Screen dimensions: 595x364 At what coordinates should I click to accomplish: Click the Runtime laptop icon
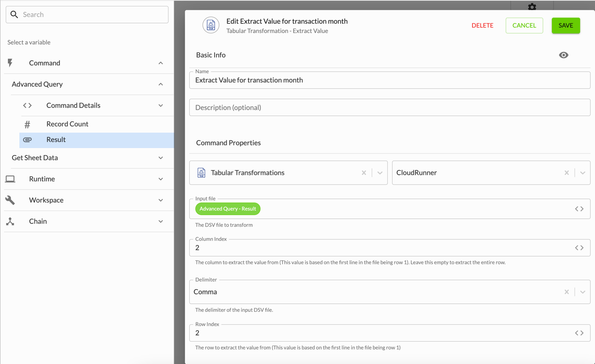click(10, 179)
